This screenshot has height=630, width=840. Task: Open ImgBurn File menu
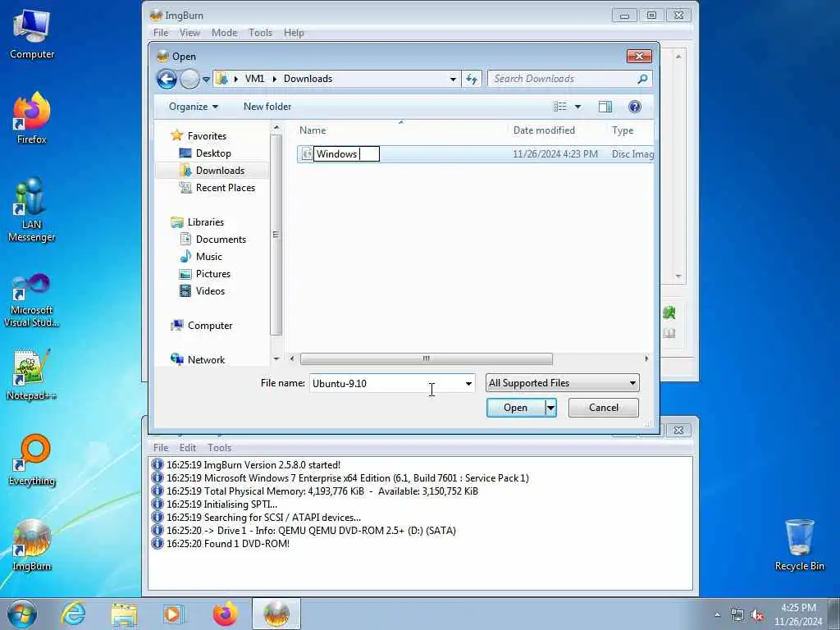pos(161,33)
